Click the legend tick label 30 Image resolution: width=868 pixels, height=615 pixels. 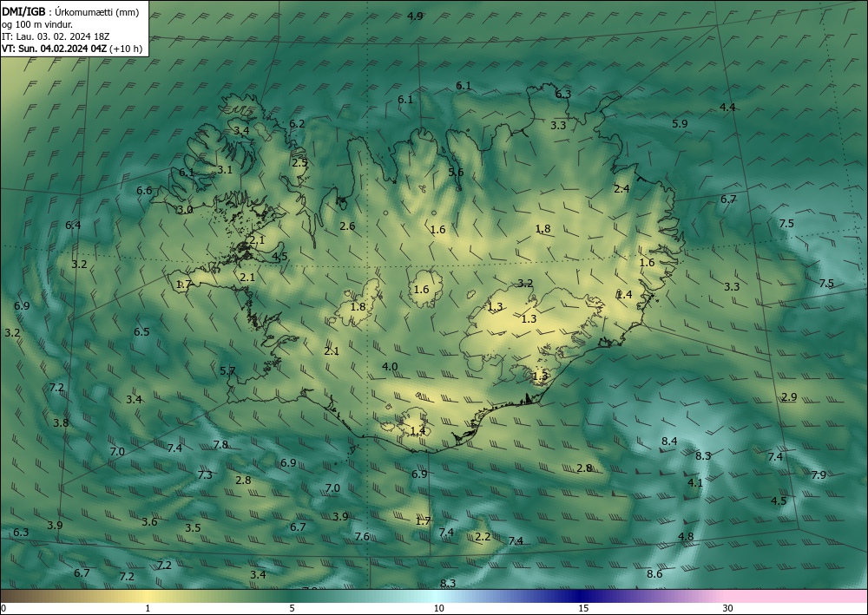[x=728, y=608]
